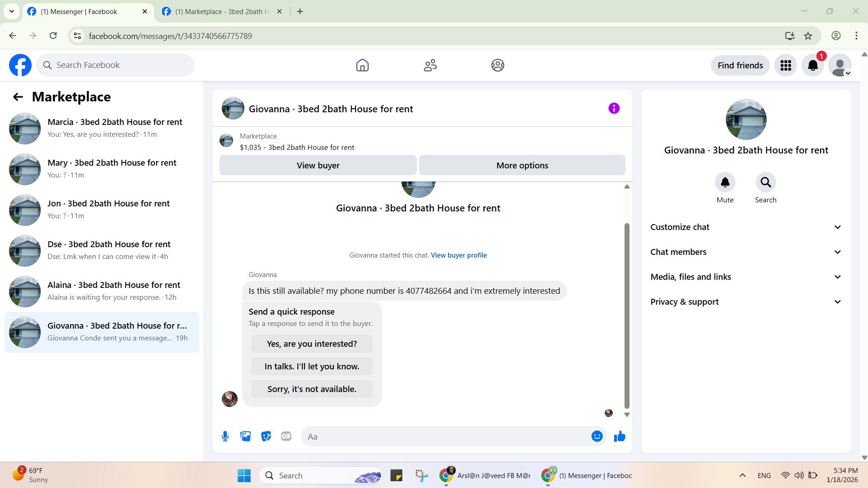Open a new browser tab
Screen dimensions: 868x488
coord(300,11)
